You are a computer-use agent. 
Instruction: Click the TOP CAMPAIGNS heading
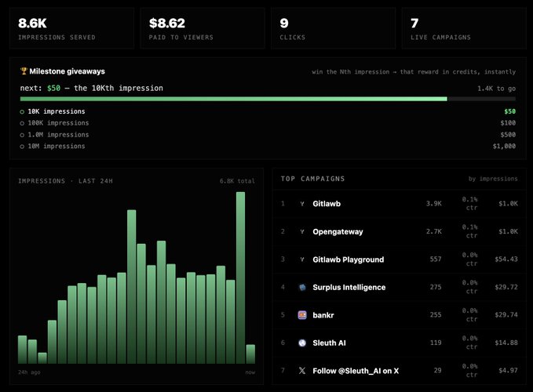coord(312,179)
